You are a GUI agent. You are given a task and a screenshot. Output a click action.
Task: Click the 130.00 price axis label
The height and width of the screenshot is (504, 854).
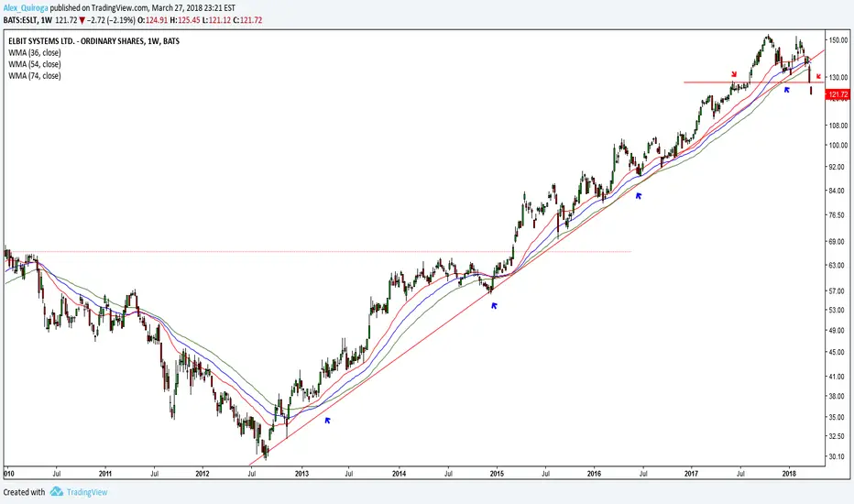pyautogui.click(x=838, y=77)
